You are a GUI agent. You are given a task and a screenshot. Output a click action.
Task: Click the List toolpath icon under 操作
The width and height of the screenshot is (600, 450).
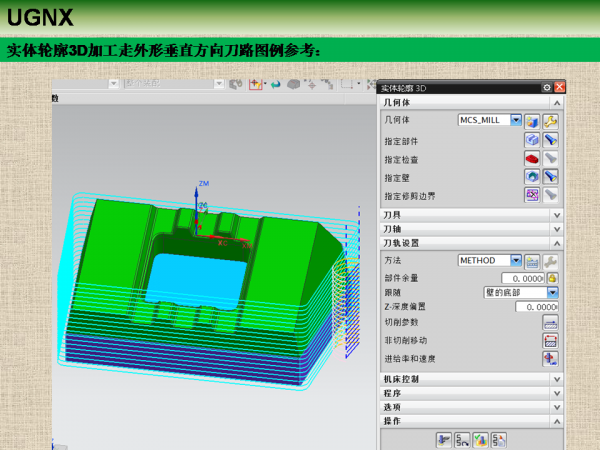click(499, 440)
